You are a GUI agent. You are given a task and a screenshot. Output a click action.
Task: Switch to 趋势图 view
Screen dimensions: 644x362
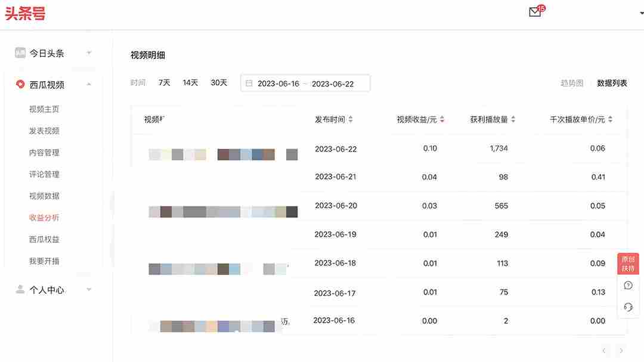[572, 83]
